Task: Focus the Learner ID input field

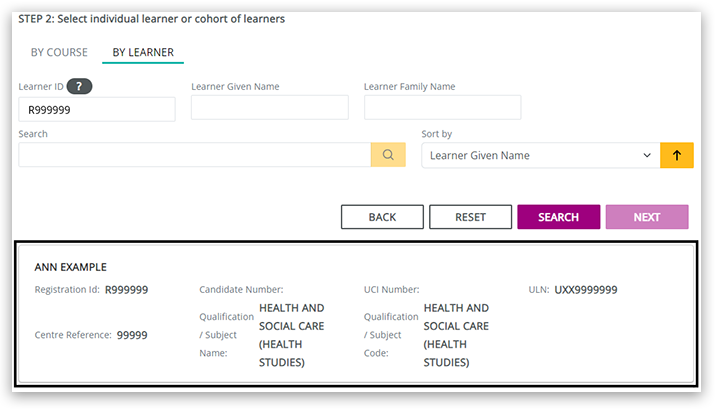Action: tap(97, 109)
